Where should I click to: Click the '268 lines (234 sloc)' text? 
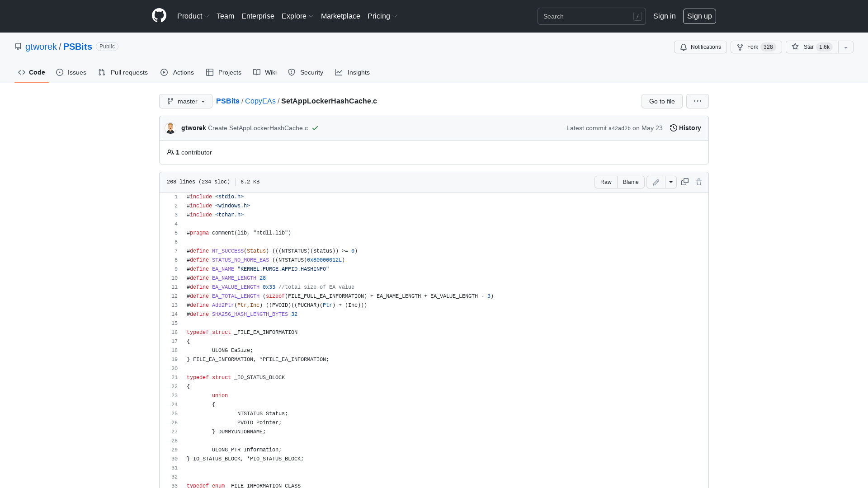pos(198,182)
